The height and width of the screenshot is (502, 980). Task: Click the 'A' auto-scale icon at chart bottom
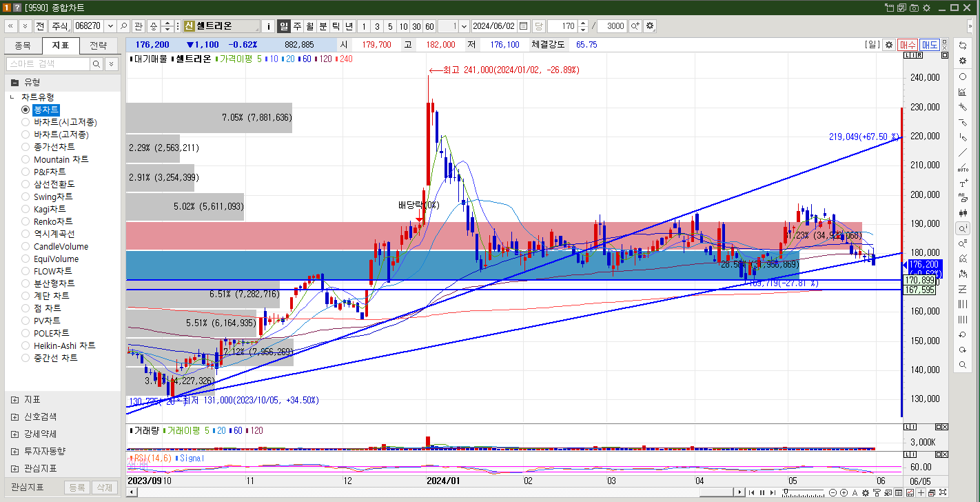pos(855,492)
